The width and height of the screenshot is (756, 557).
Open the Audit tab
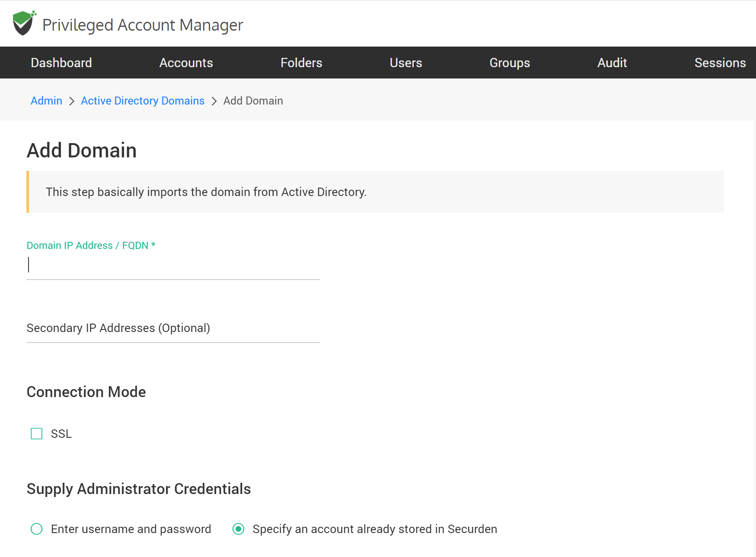tap(612, 63)
